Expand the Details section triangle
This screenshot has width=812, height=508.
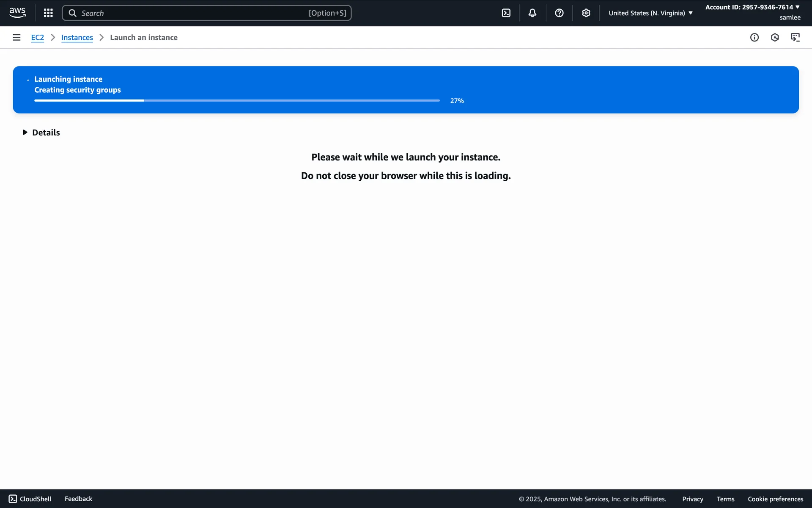pyautogui.click(x=25, y=133)
